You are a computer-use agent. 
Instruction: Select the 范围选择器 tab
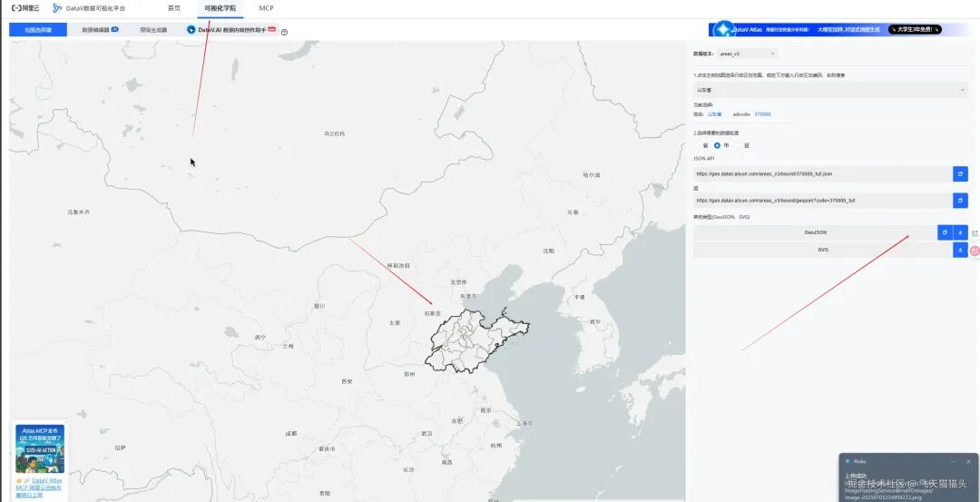tap(38, 29)
